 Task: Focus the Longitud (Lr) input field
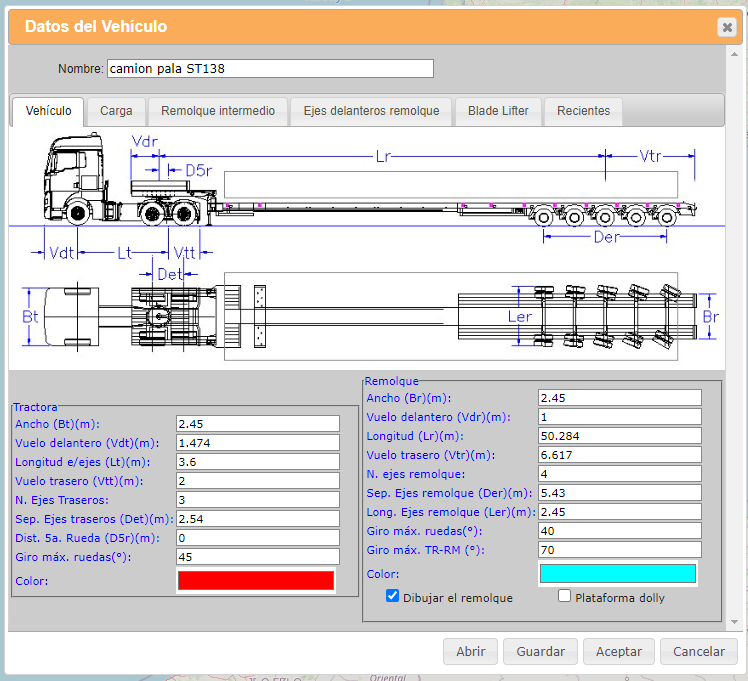tap(619, 436)
